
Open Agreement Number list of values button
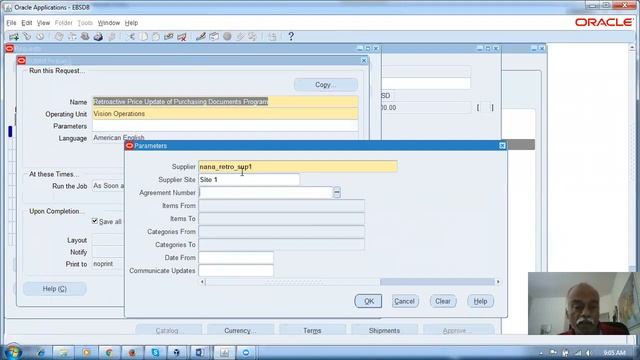[x=337, y=192]
